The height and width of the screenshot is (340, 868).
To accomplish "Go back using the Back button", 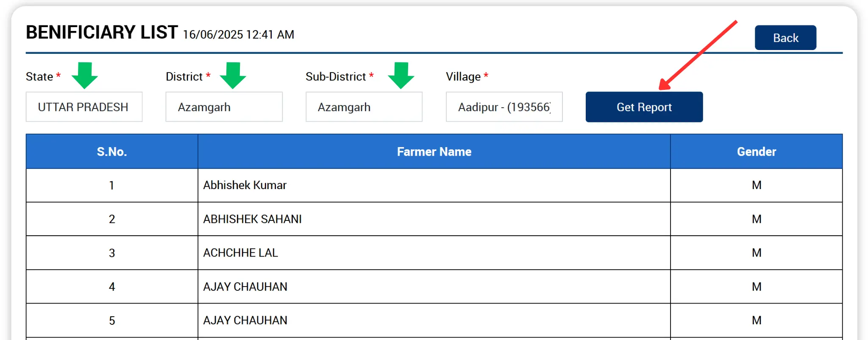I will tap(785, 38).
